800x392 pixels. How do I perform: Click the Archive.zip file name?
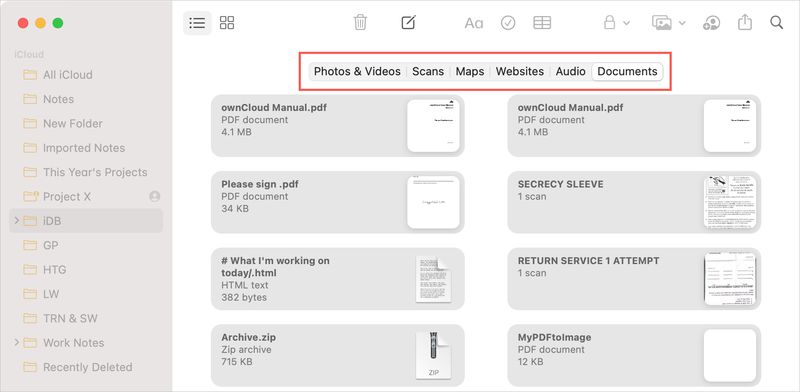[x=248, y=337]
